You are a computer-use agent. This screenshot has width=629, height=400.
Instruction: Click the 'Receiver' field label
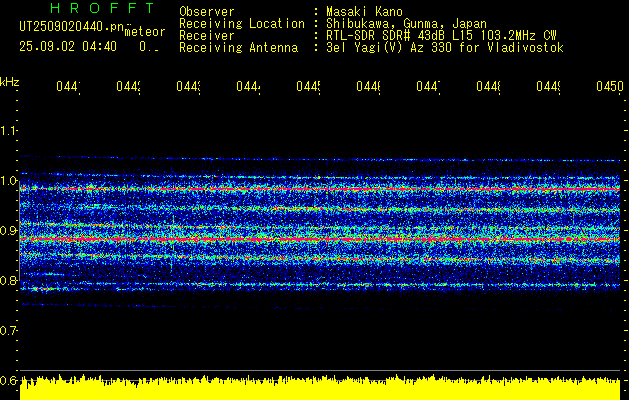(207, 36)
